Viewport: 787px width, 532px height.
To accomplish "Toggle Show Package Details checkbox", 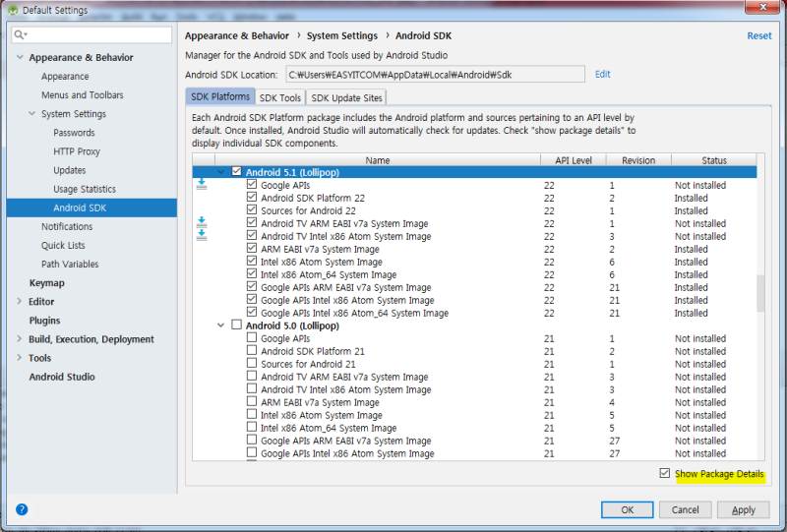I will click(x=665, y=473).
